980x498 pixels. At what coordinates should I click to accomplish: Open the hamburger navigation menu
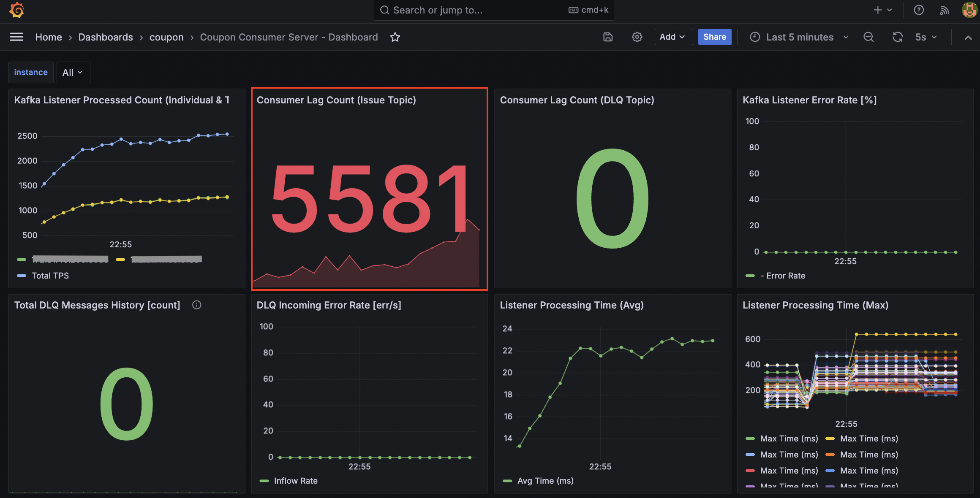pyautogui.click(x=16, y=37)
